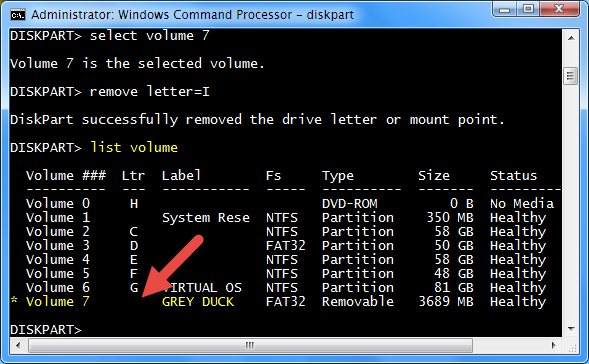
Task: Click the Volume 7 row entry
Action: 286,302
